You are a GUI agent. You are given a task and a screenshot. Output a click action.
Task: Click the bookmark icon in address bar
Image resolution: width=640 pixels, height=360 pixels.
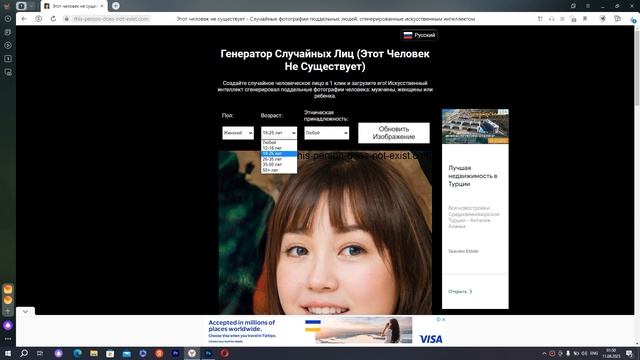pyautogui.click(x=585, y=19)
